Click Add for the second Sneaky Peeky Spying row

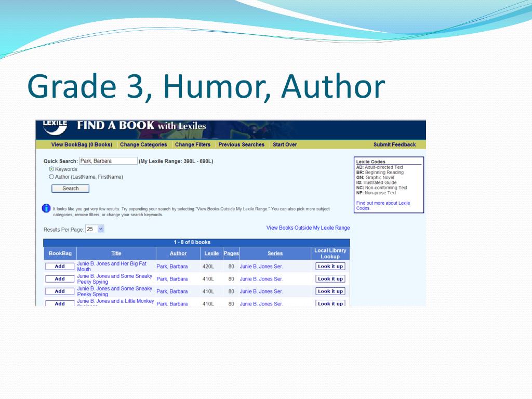60,291
